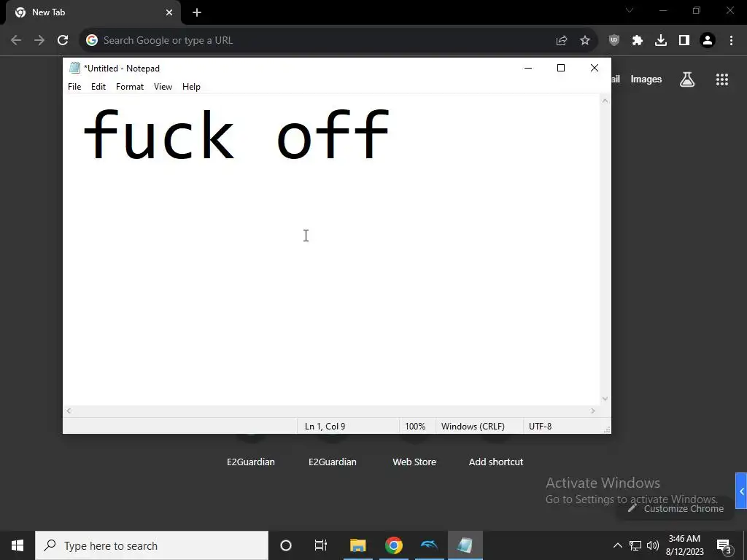Reload the page in Chrome
Viewport: 747px width, 560px height.
click(63, 41)
